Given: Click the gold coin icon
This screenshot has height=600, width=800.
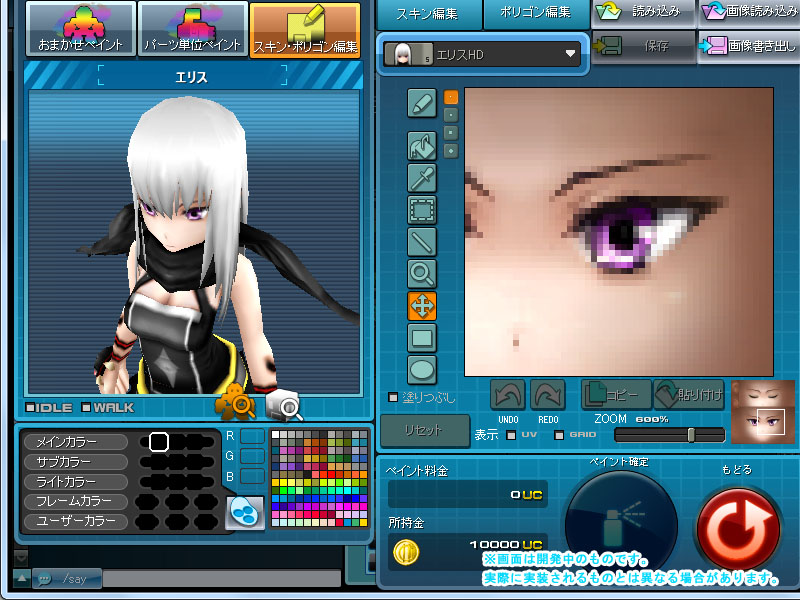Looking at the screenshot, I should [406, 553].
